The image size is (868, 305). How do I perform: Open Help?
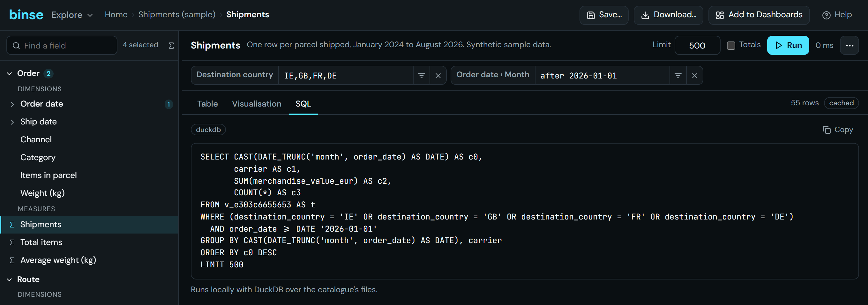(837, 15)
